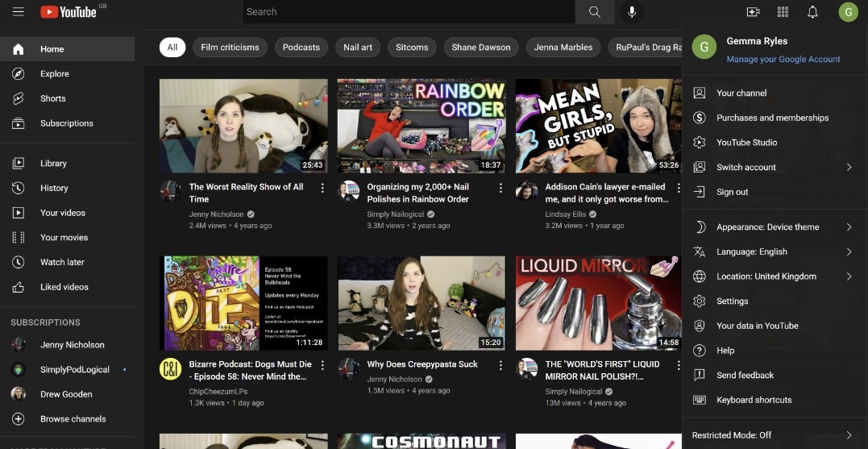Viewport: 868px width, 449px height.
Task: Open Keyboard shortcuts menu item
Action: (775, 400)
